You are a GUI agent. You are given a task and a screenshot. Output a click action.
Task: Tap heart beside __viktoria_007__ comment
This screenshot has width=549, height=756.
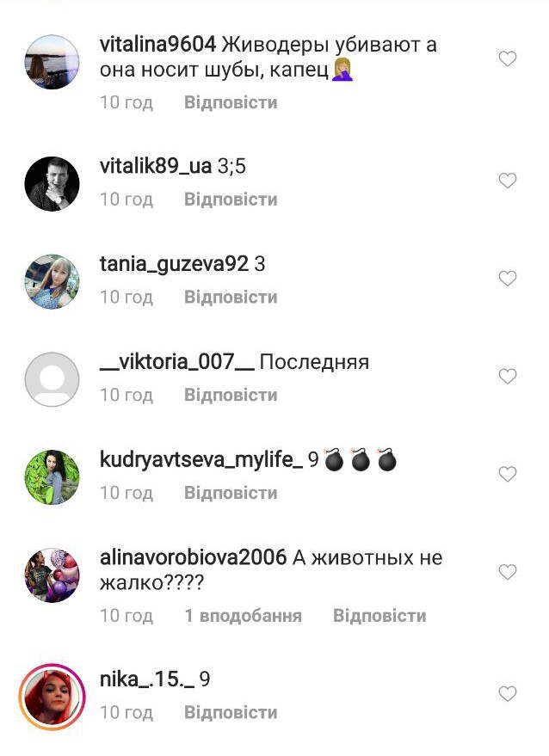coord(507,376)
